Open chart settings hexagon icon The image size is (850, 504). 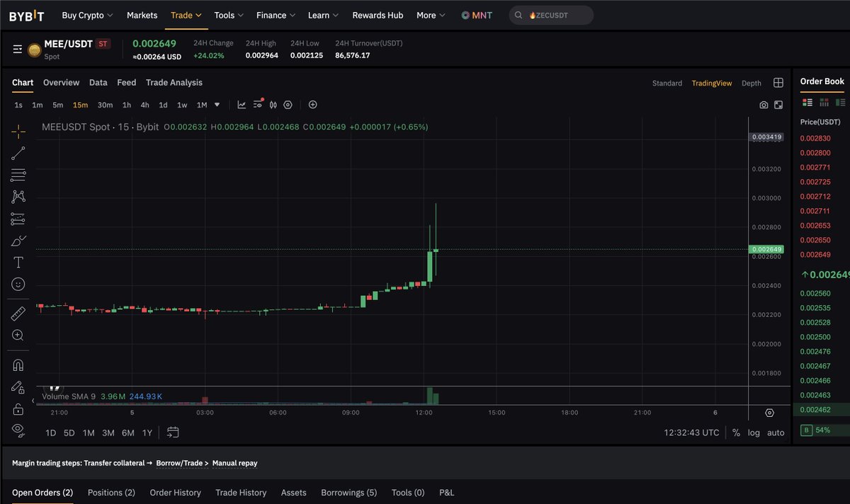click(288, 105)
